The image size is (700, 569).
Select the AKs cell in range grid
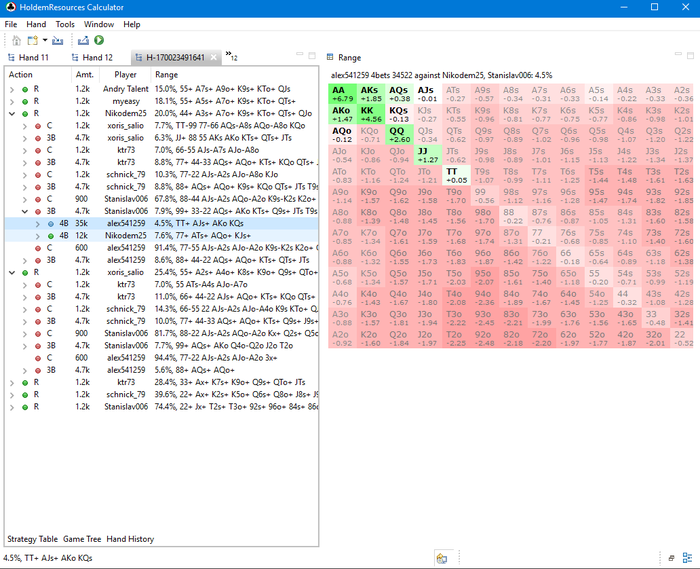pyautogui.click(x=371, y=94)
